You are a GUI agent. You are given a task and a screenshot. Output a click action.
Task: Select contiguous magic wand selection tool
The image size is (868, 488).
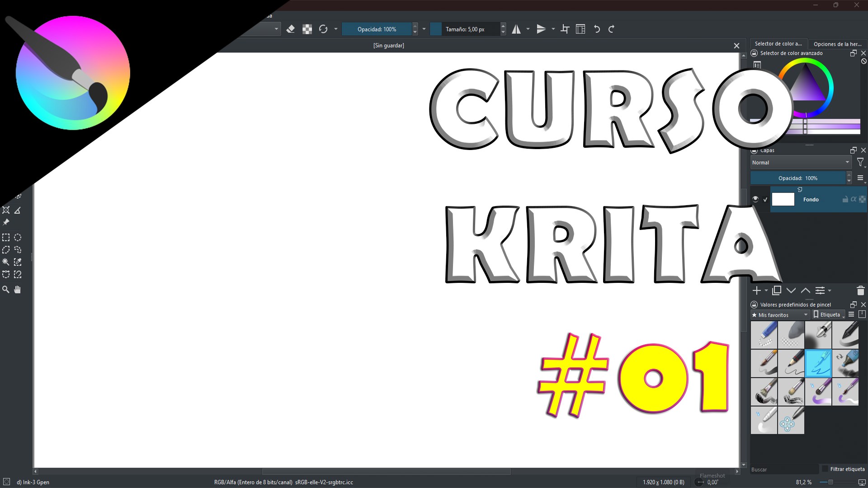click(x=6, y=262)
